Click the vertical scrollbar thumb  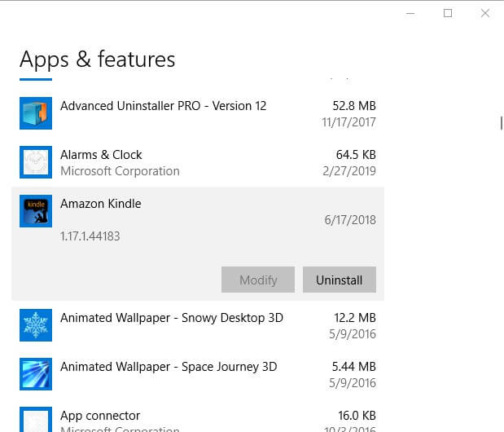coord(501,123)
